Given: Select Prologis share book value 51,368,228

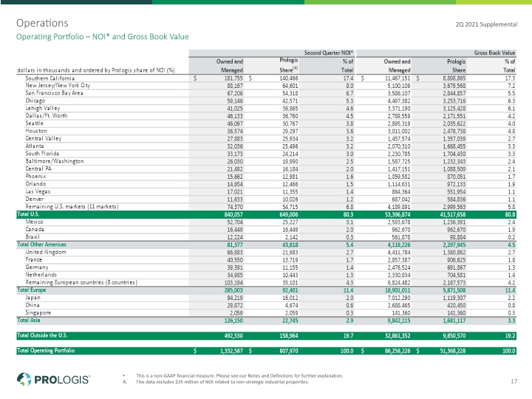Looking at the screenshot, I should click(x=453, y=351).
